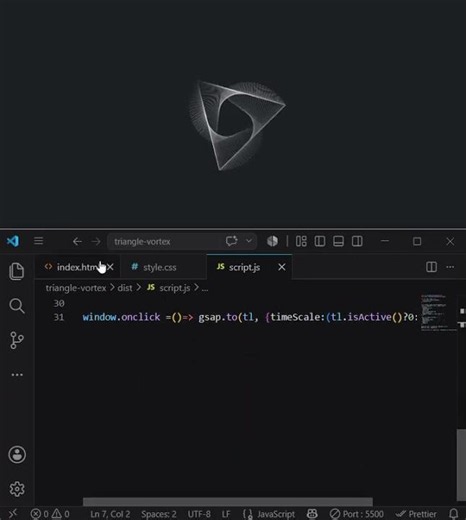Click line number 30 in gutter
This screenshot has width=466, height=520.
[59, 303]
